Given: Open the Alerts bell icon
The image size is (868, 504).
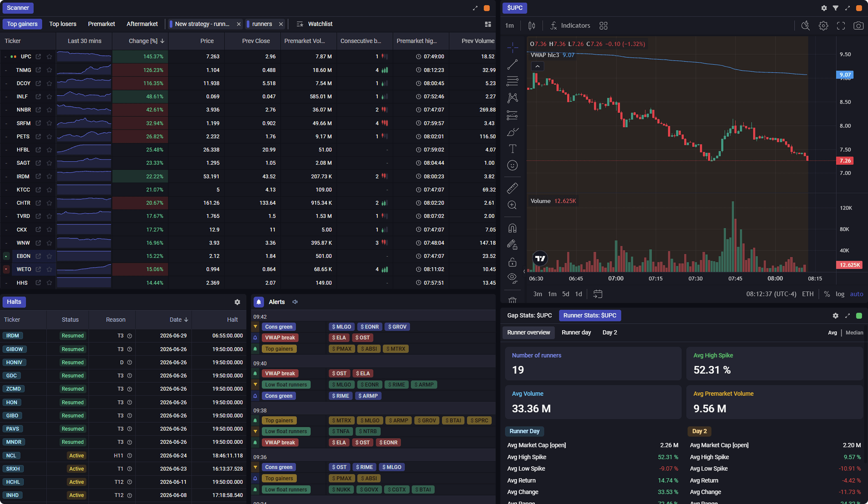Looking at the screenshot, I should click(259, 302).
